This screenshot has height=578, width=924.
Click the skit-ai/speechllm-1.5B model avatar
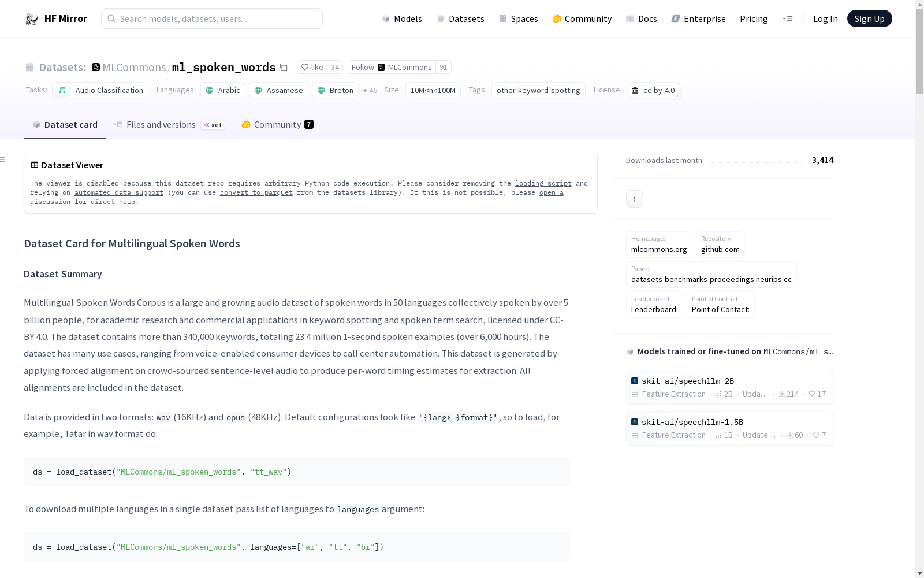point(635,422)
